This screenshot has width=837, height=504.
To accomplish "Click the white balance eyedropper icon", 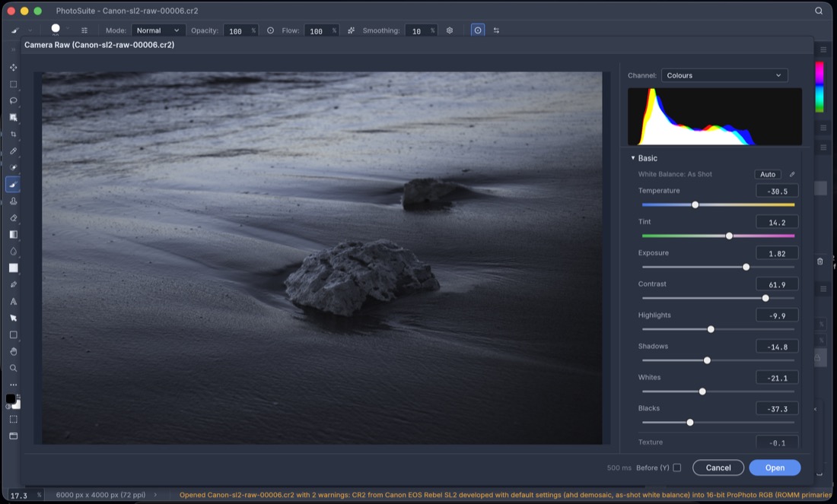I will coord(792,174).
